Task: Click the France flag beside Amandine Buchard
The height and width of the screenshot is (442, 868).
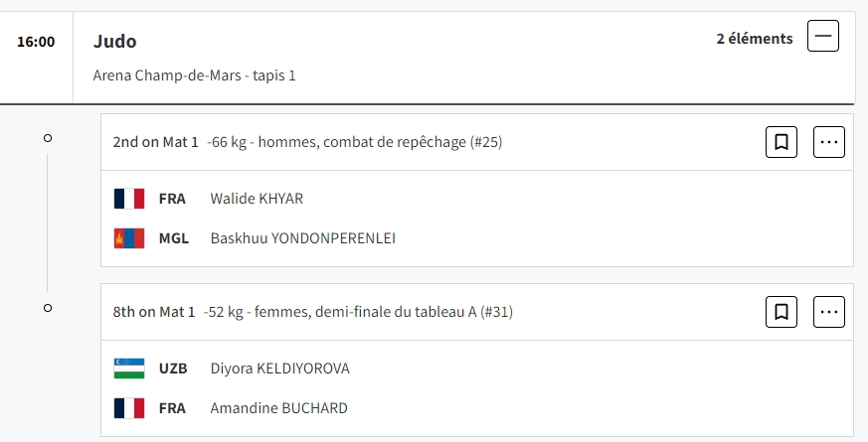Action: (129, 408)
